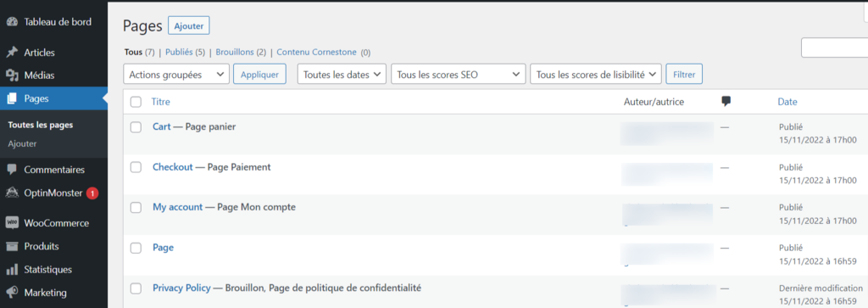The image size is (868, 308).
Task: Toggle the select-all checkbox beside Titre
Action: click(x=136, y=102)
